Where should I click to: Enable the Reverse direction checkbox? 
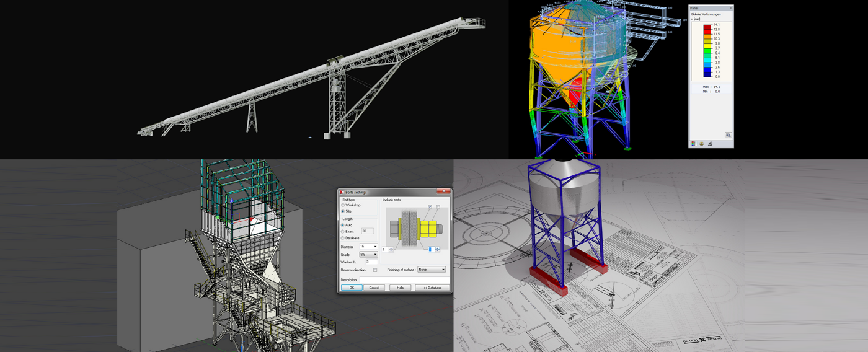375,270
